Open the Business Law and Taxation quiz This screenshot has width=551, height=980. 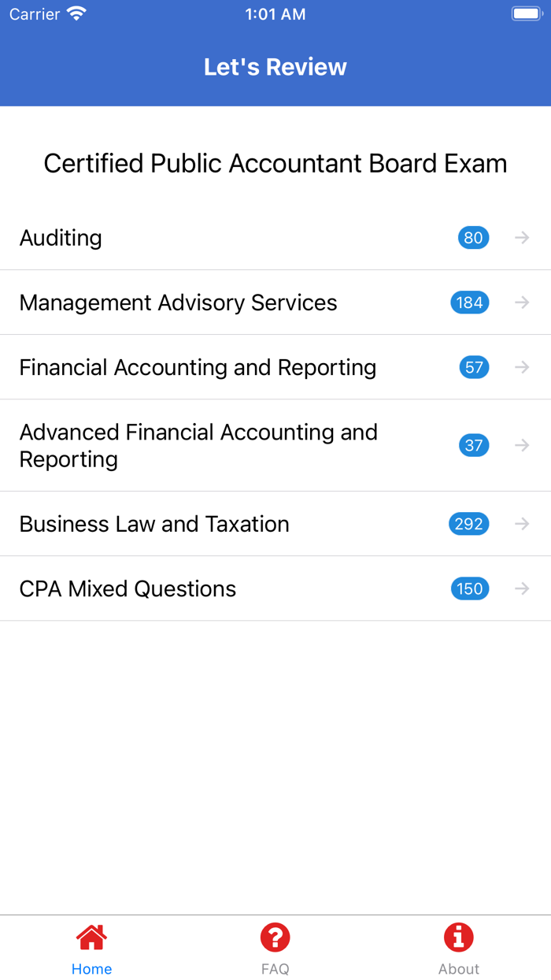pyautogui.click(x=154, y=523)
